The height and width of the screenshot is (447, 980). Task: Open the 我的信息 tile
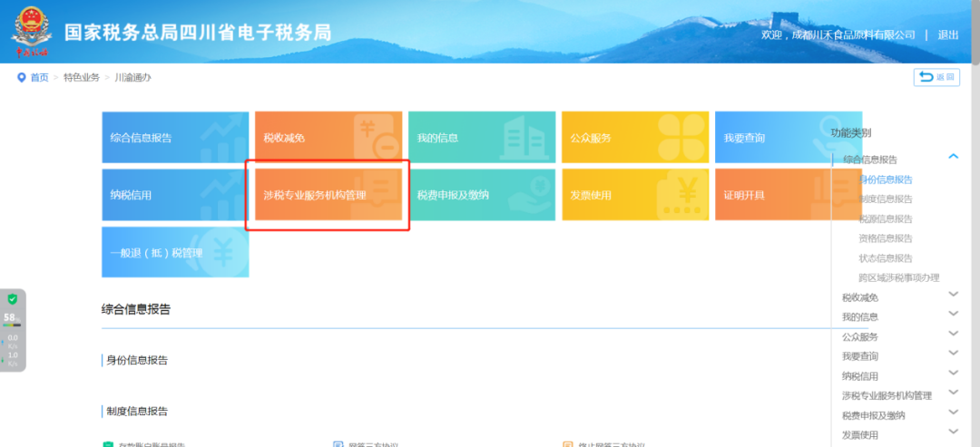482,137
